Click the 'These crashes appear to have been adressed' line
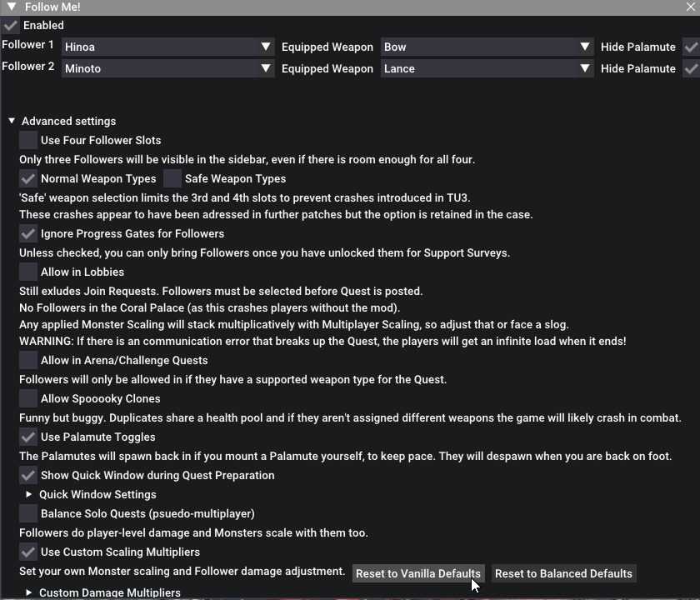The width and height of the screenshot is (700, 600). tap(276, 214)
